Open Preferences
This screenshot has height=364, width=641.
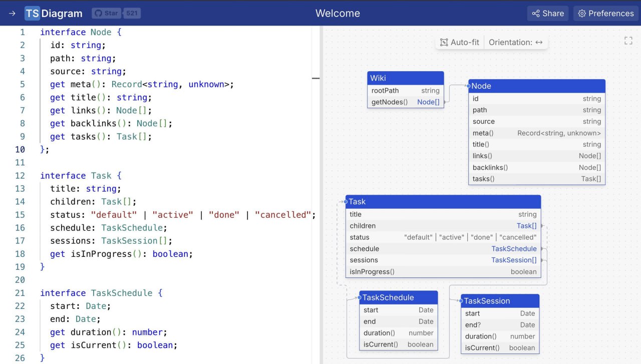(x=606, y=14)
